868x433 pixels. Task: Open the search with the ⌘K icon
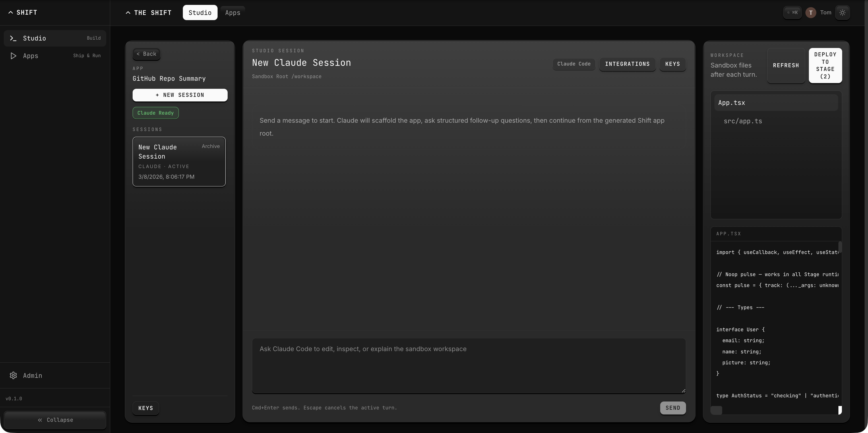click(792, 12)
